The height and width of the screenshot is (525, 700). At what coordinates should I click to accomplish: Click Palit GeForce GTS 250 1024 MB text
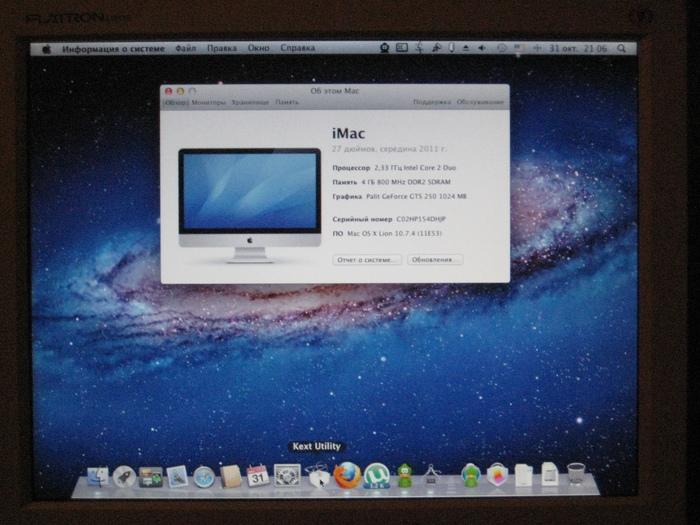416,196
